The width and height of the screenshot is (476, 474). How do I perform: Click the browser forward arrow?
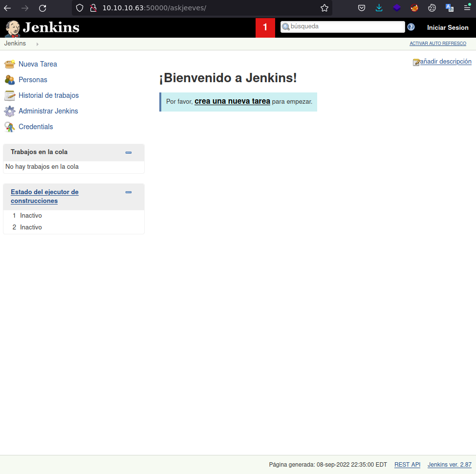coord(25,8)
